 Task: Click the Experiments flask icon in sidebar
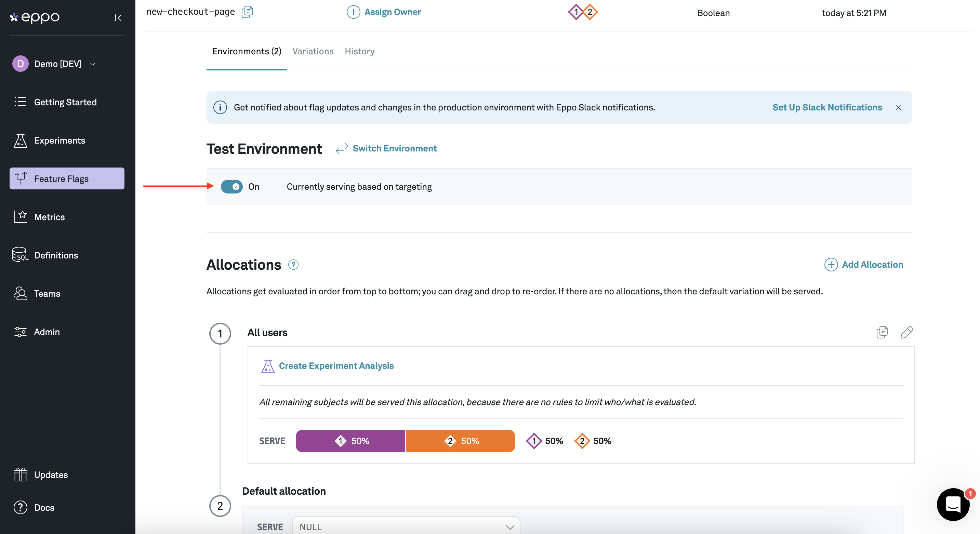(x=21, y=141)
